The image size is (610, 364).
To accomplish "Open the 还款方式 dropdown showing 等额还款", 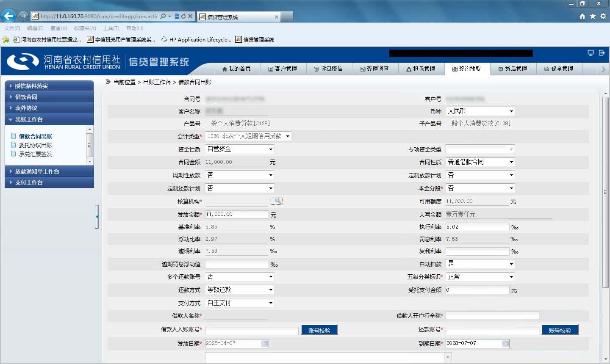I will click(239, 290).
